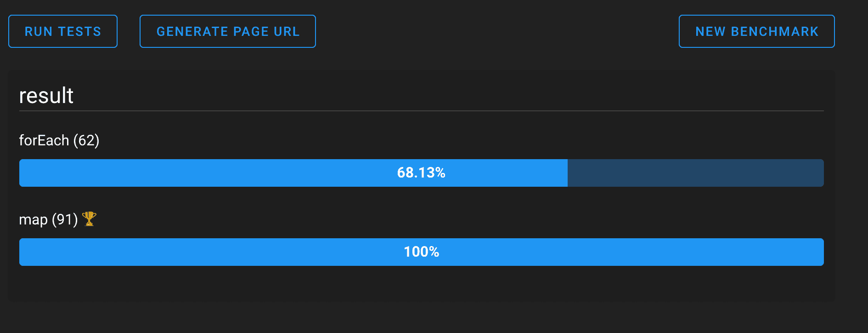Run the benchmark tests
Viewport: 868px width, 333px height.
[x=62, y=31]
